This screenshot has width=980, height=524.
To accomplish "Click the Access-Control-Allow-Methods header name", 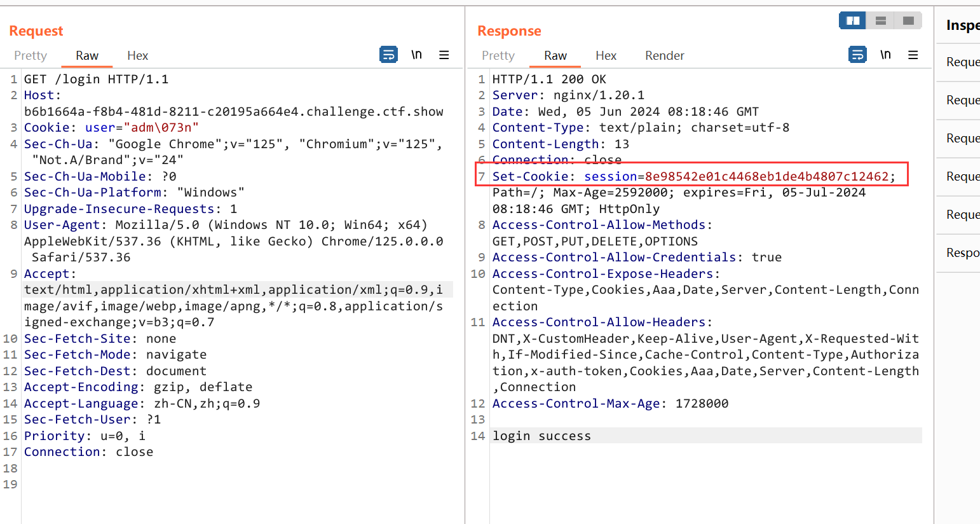I will [x=599, y=225].
